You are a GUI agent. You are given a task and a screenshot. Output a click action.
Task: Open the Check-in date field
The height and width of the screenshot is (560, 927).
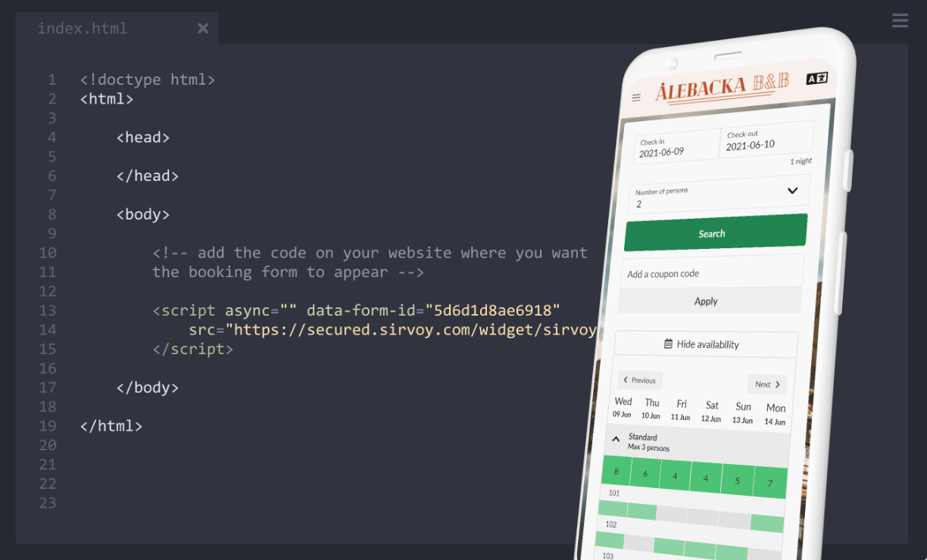click(x=676, y=147)
